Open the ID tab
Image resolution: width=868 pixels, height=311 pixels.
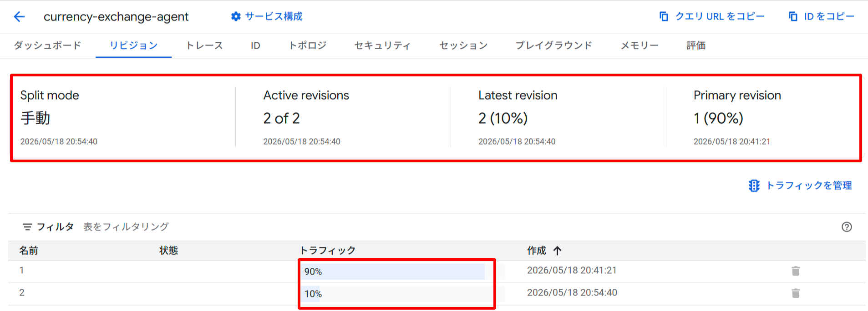click(x=255, y=45)
